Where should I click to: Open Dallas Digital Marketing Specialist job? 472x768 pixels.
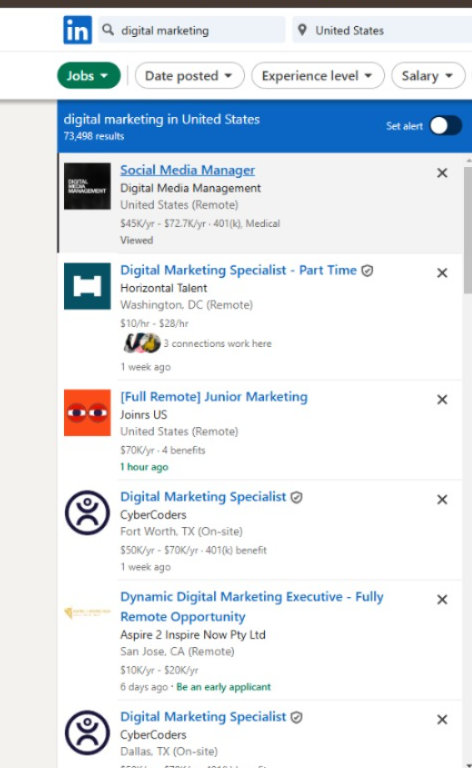tap(203, 717)
